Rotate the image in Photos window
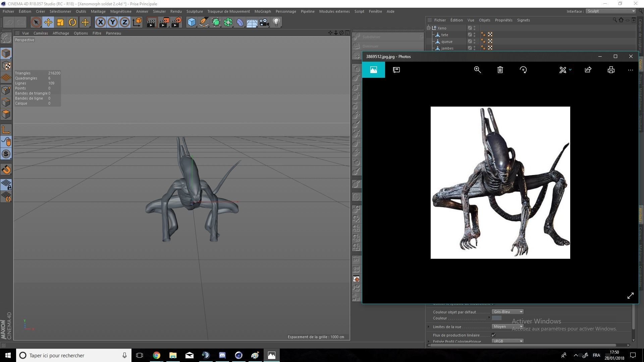This screenshot has width=644, height=362. pyautogui.click(x=523, y=70)
